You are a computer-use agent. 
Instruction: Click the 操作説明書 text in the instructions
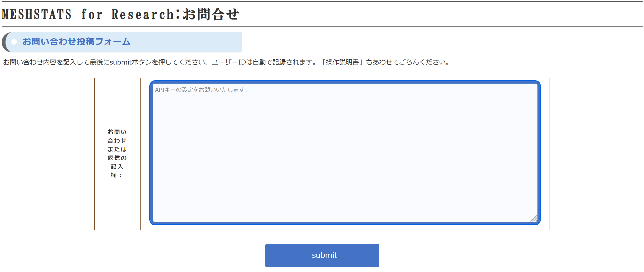(x=342, y=62)
